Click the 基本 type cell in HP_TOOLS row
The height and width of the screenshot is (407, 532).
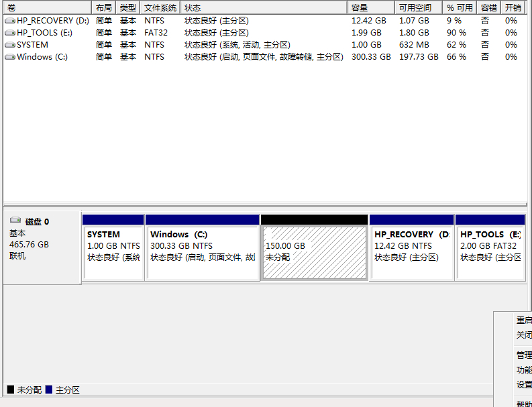(128, 33)
